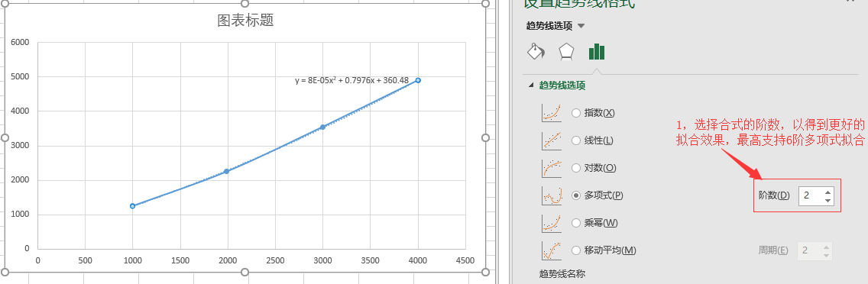Click the moving average trendline preview icon
This screenshot has height=284, width=868.
pyautogui.click(x=552, y=250)
